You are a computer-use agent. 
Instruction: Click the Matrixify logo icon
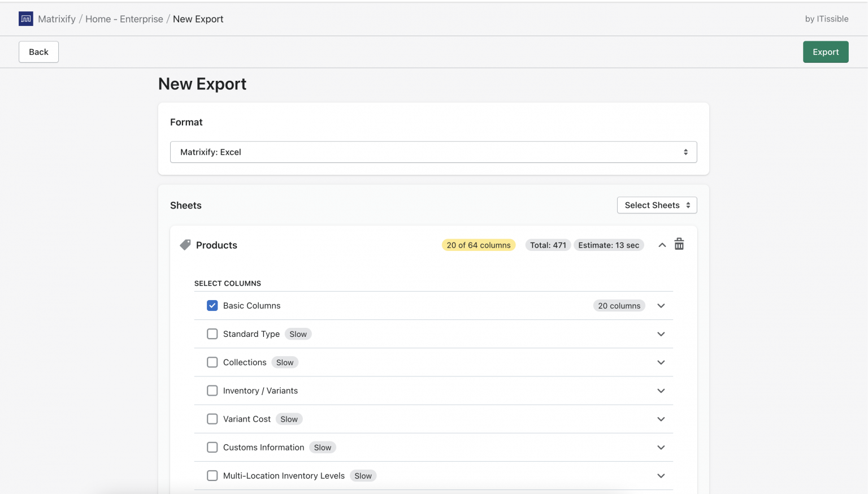pyautogui.click(x=25, y=18)
